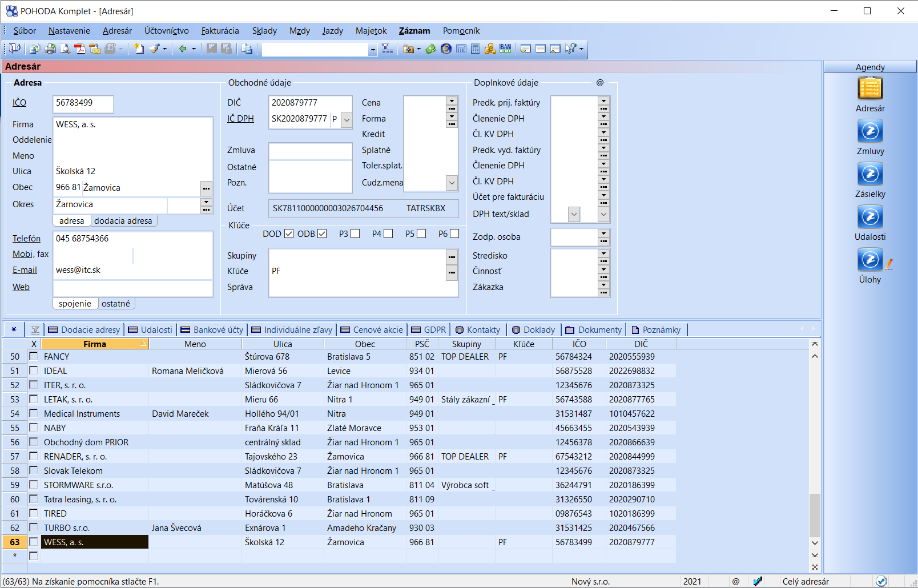Check the row checkbox for FANCY
The width and height of the screenshot is (918, 588).
coord(34,356)
